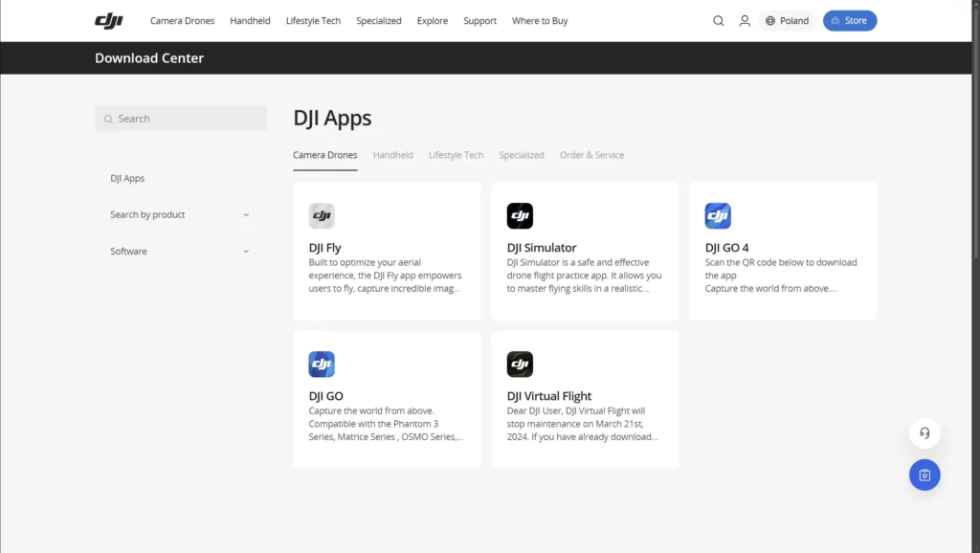Open the DJI GO 4 title link
980x553 pixels.
click(x=727, y=248)
